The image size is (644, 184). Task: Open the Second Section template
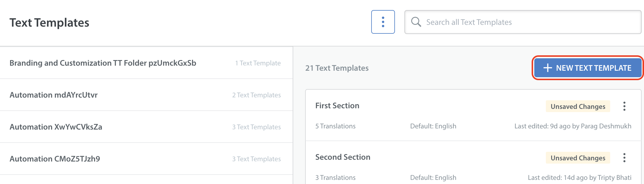tap(343, 157)
